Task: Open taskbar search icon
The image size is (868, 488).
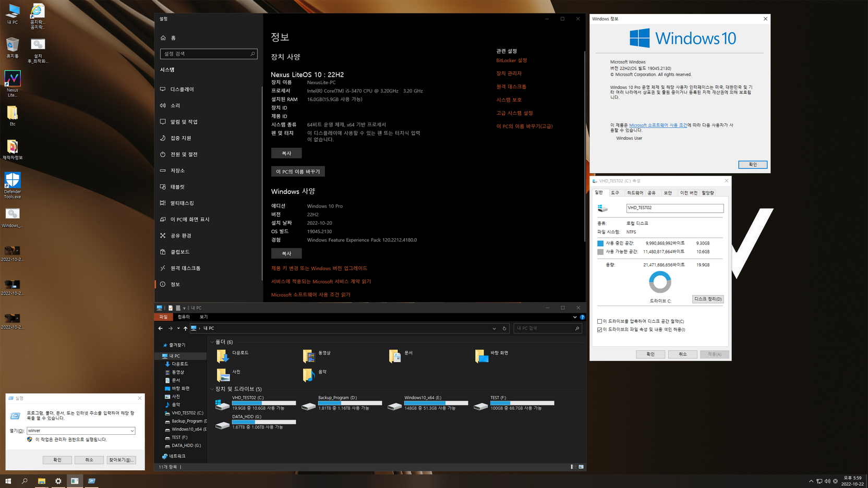Action: pos(25,481)
